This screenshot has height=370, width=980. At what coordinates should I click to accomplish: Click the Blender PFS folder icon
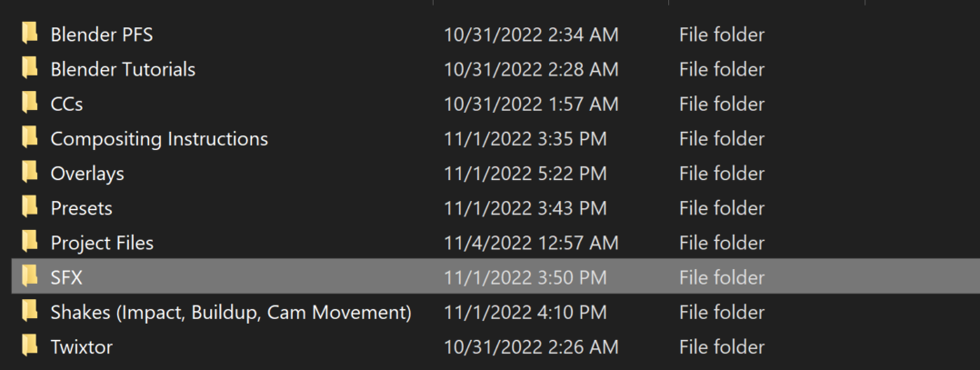click(30, 35)
